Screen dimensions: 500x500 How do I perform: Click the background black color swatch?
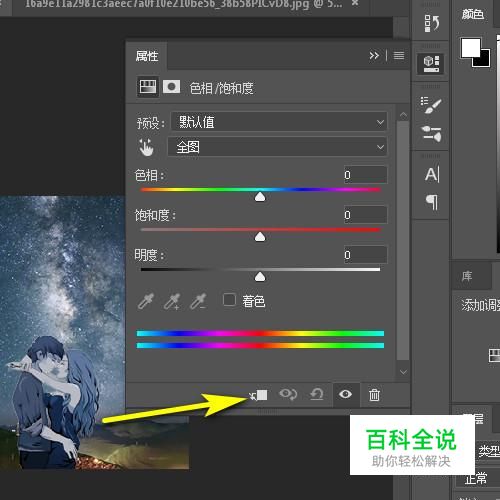tap(484, 61)
